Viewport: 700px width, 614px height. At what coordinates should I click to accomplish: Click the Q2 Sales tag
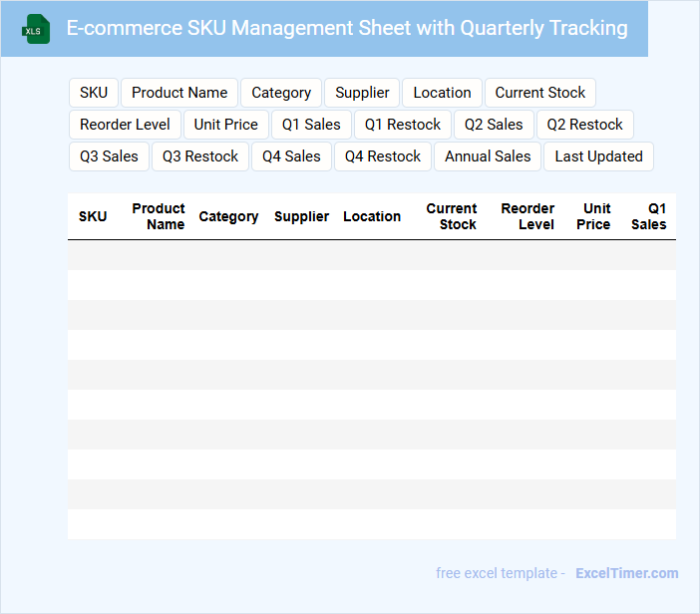pyautogui.click(x=494, y=125)
